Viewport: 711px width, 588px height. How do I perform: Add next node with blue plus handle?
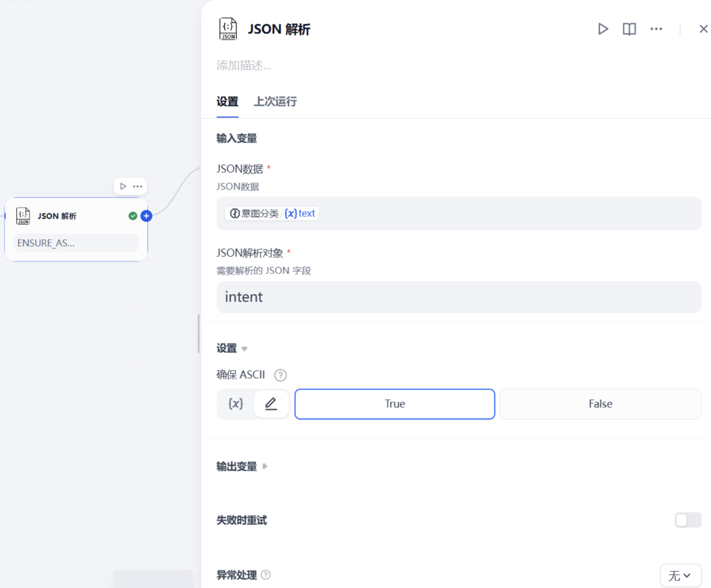[x=146, y=216]
